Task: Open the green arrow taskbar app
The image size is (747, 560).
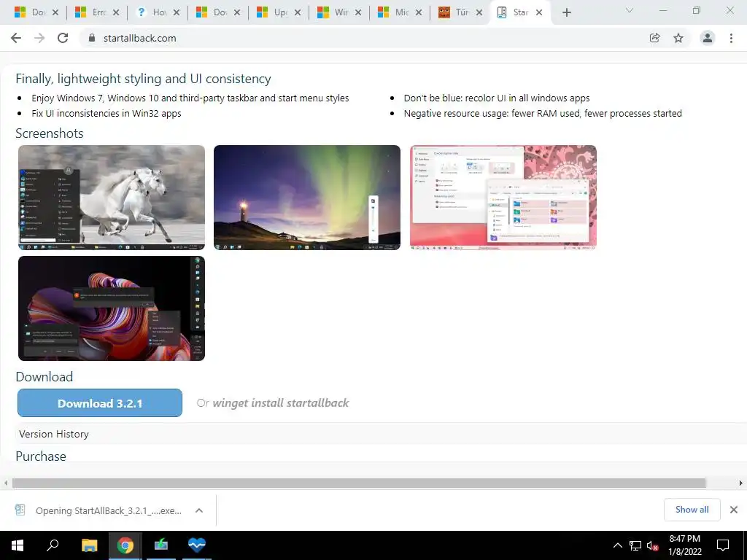Action: click(161, 545)
